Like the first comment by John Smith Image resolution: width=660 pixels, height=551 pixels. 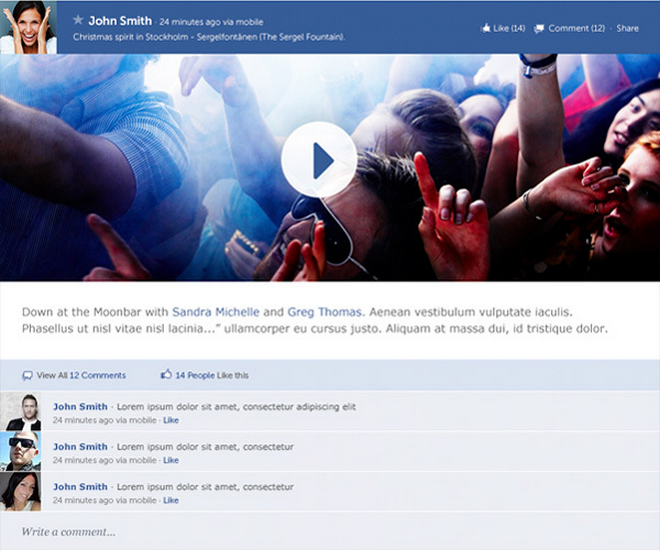(x=171, y=421)
